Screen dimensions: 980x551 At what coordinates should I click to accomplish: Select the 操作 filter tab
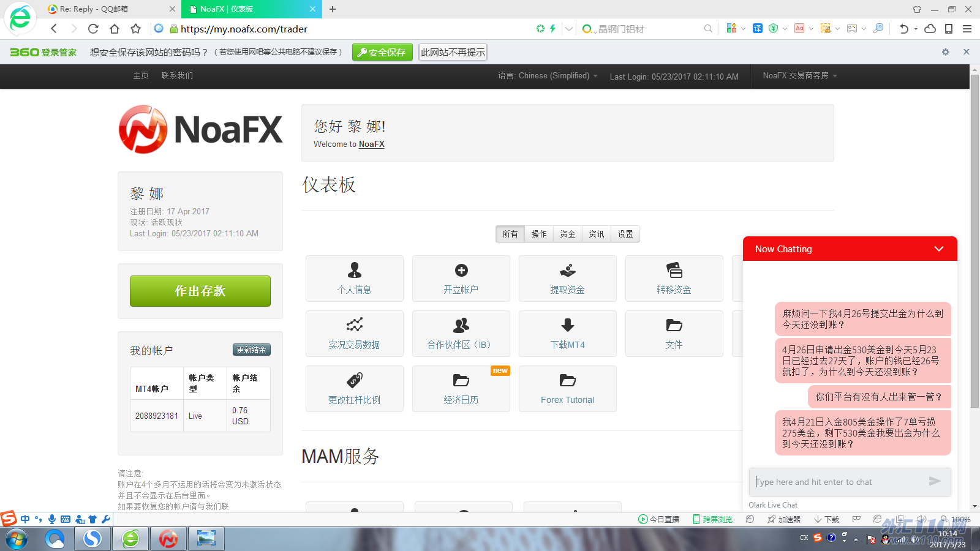(539, 234)
